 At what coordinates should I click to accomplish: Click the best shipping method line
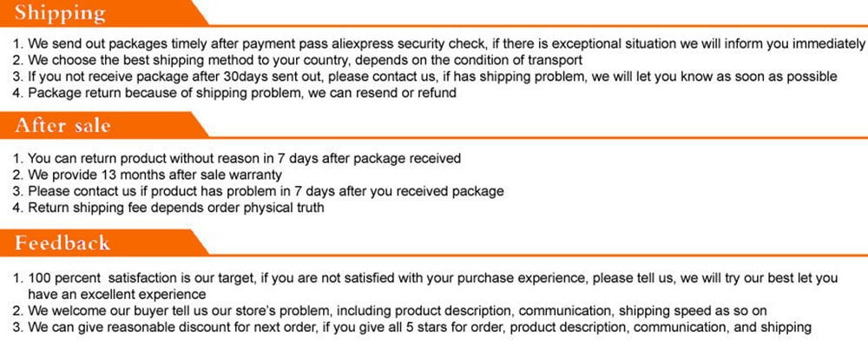(295, 60)
